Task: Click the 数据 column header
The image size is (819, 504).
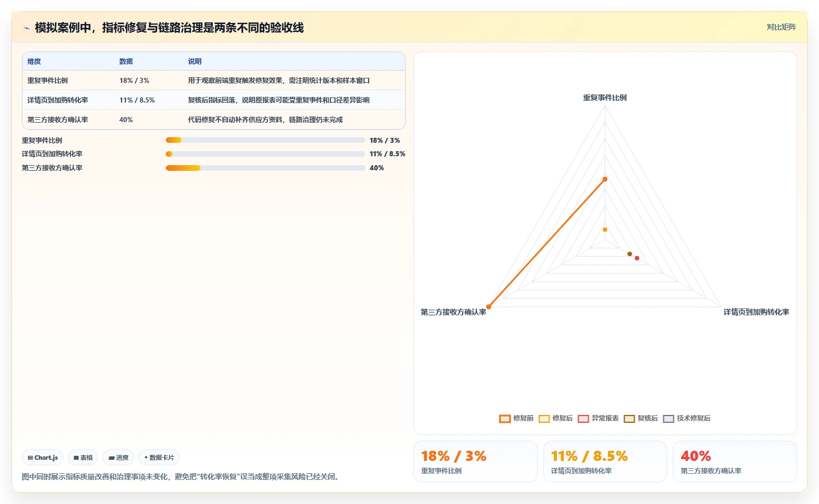Action: click(x=126, y=62)
